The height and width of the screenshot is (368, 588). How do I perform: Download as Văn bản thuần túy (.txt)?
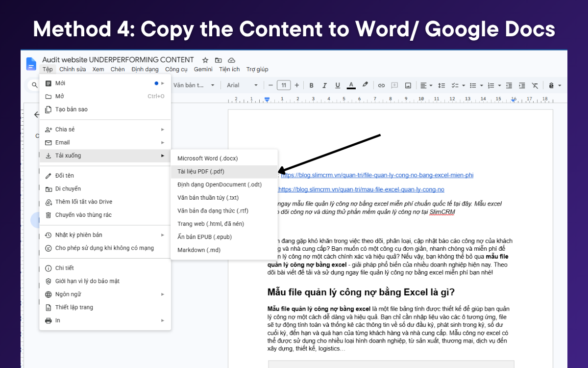click(224, 198)
